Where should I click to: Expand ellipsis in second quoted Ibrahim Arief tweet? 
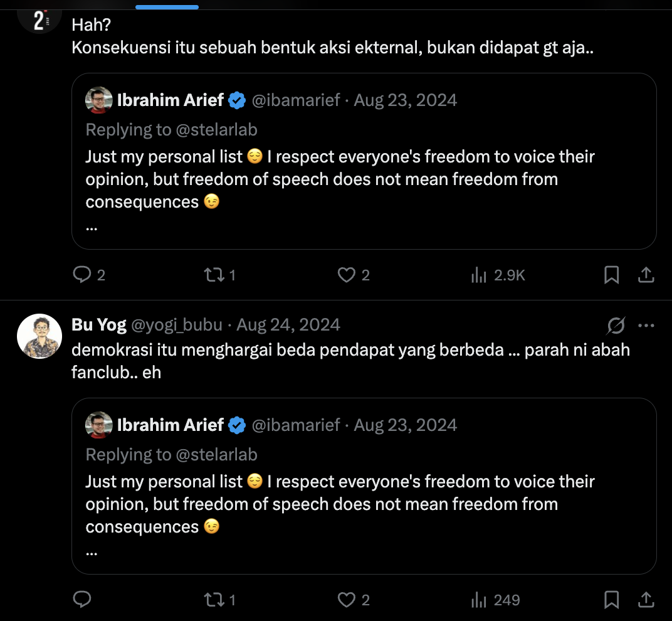(x=92, y=554)
